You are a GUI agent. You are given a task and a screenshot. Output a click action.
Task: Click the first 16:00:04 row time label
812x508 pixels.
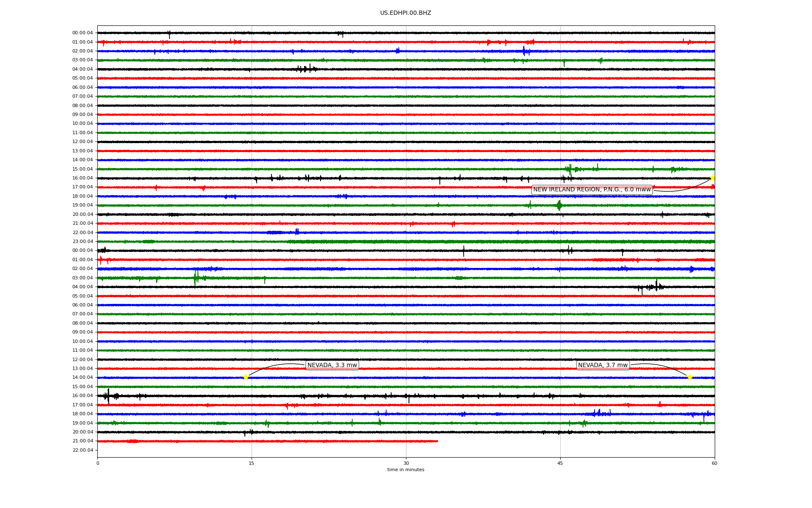click(x=82, y=178)
